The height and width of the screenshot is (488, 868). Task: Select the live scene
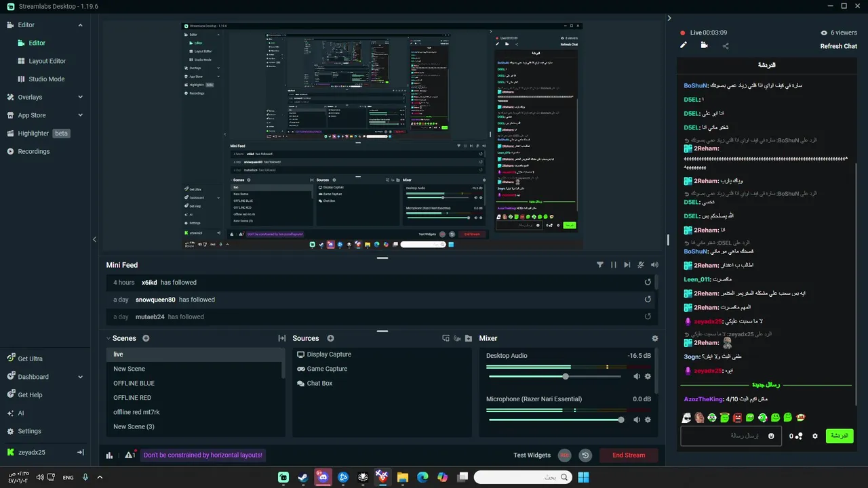pyautogui.click(x=194, y=354)
